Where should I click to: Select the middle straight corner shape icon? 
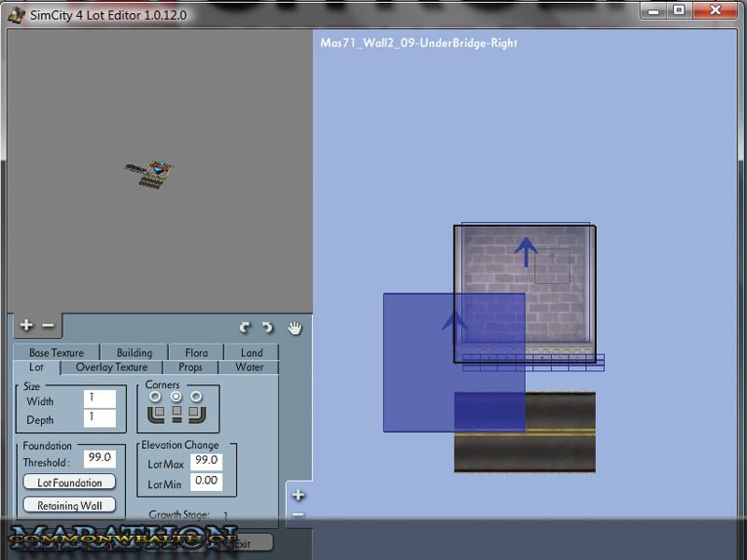pos(176,414)
